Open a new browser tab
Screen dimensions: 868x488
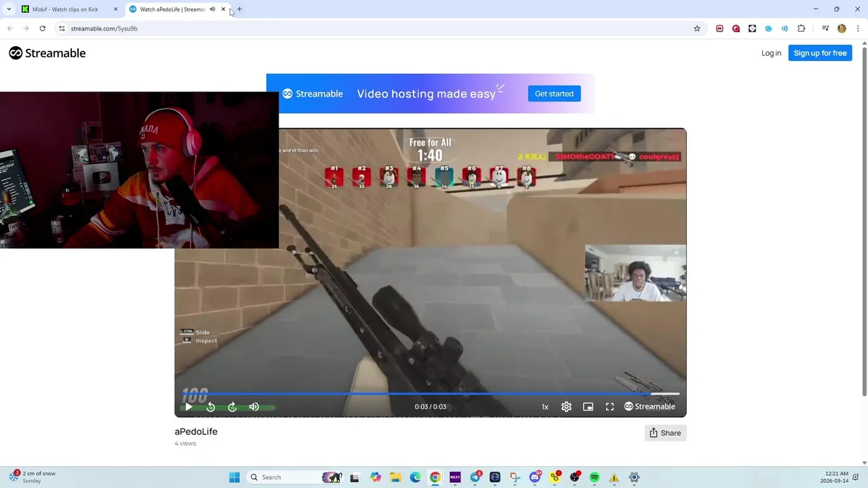tap(239, 9)
